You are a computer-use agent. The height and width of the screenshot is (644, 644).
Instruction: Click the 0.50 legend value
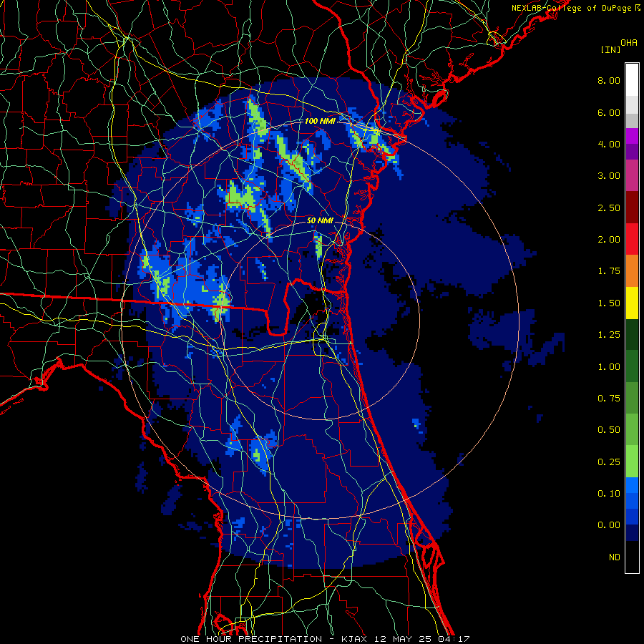(x=609, y=430)
